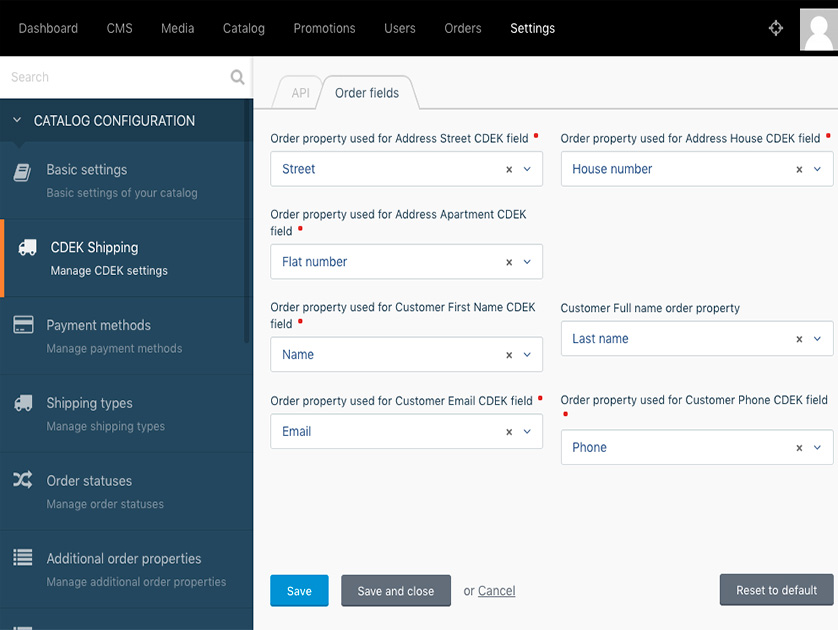Click the Email value field

(x=406, y=431)
